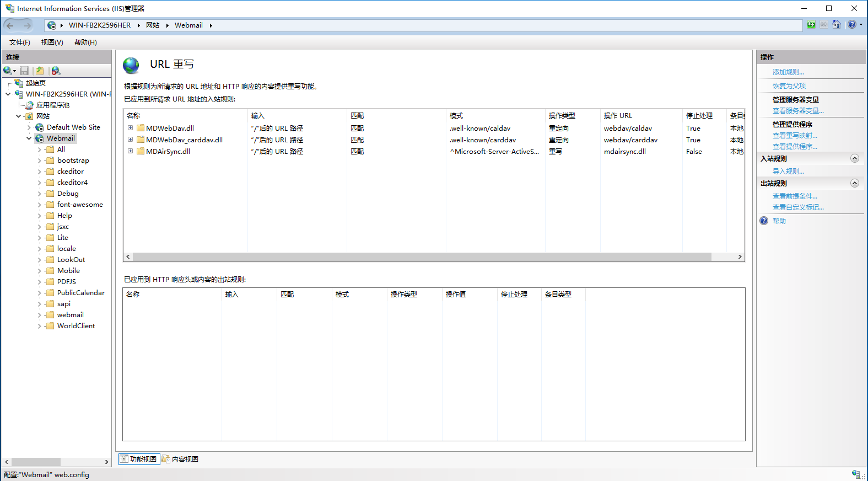Click the WorldClient folder icon
Viewport: 868px width, 481px height.
pos(50,326)
